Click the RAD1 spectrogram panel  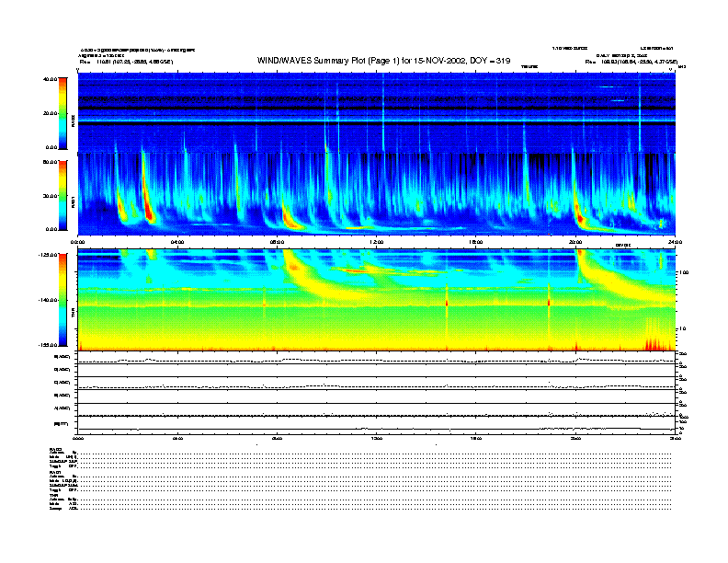tap(376, 194)
